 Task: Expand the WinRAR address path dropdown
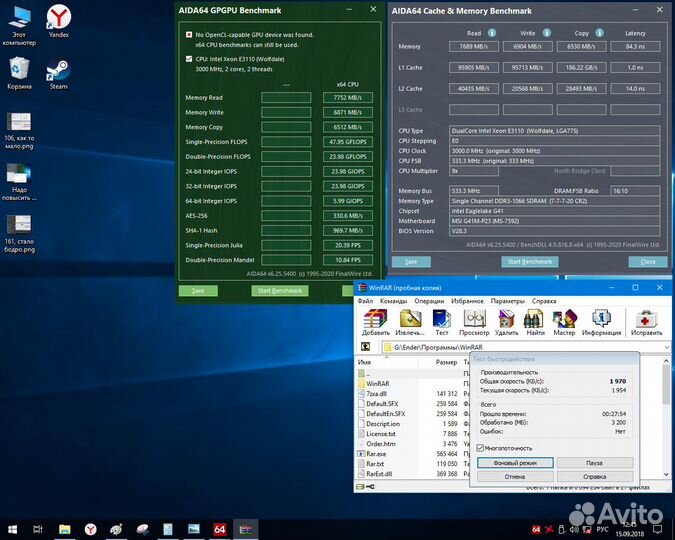click(666, 347)
